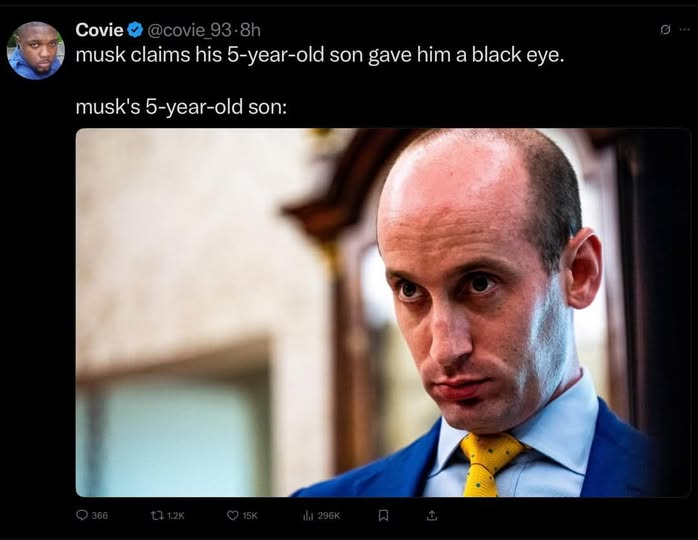698x540 pixels.
Task: Repost the tweet via retweet arrows icon
Action: coord(157,515)
